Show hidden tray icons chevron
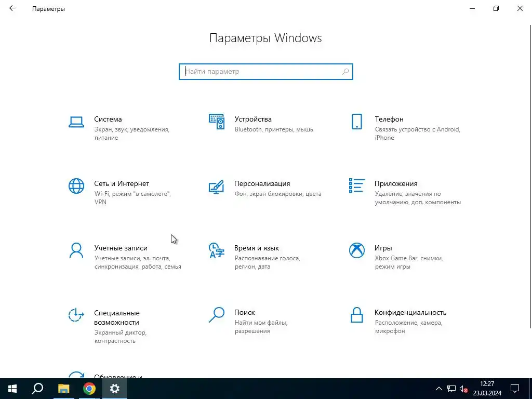 (438, 389)
